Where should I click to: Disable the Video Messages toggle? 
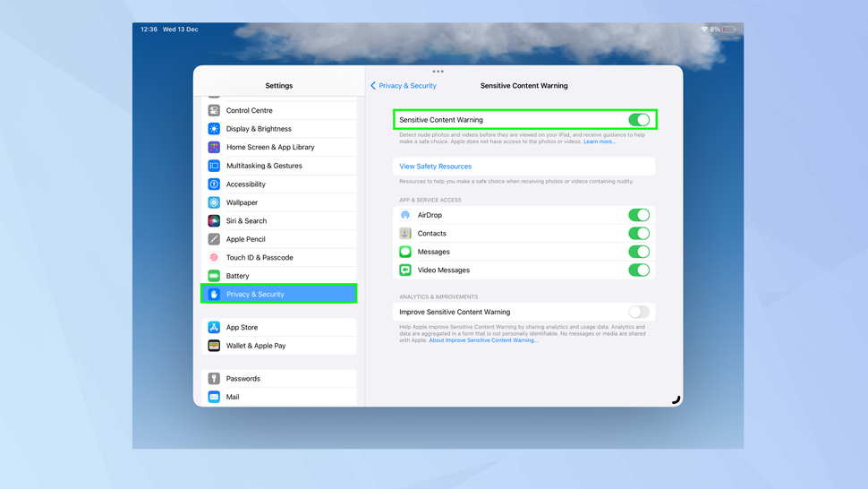click(639, 270)
